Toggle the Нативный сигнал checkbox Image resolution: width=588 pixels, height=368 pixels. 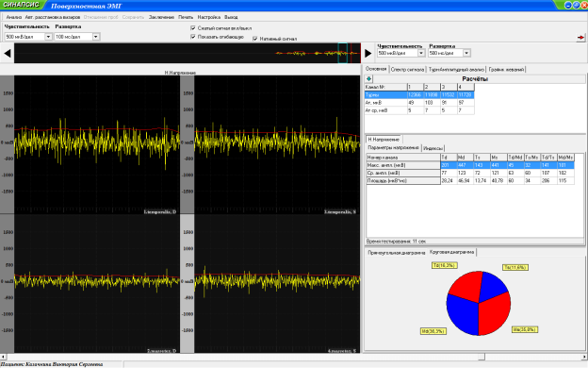click(x=255, y=39)
